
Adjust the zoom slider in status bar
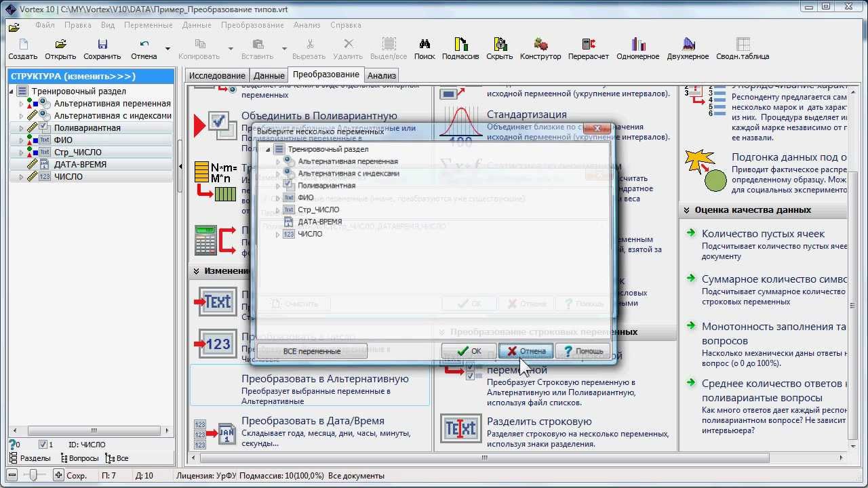[34, 475]
